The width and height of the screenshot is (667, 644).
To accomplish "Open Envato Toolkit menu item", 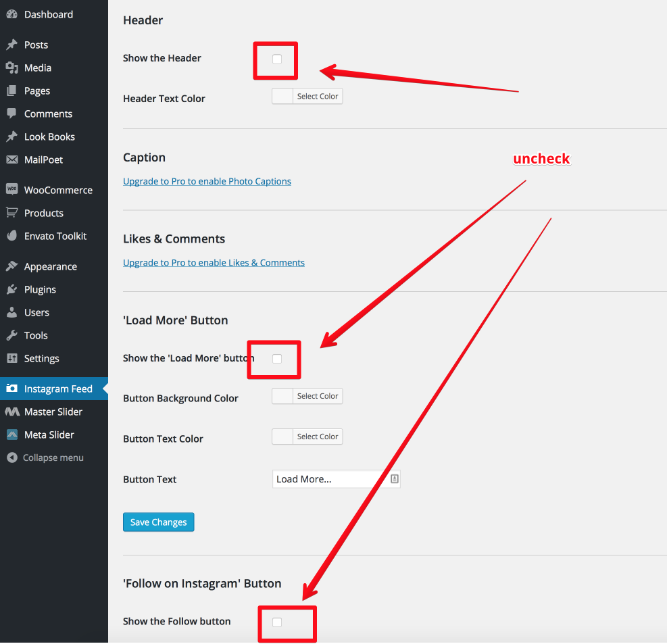I will tap(54, 236).
